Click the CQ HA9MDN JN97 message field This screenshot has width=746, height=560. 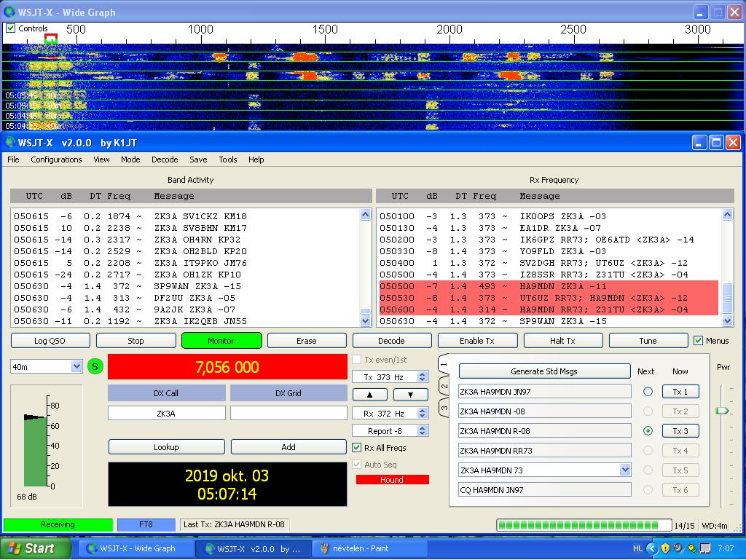(545, 489)
